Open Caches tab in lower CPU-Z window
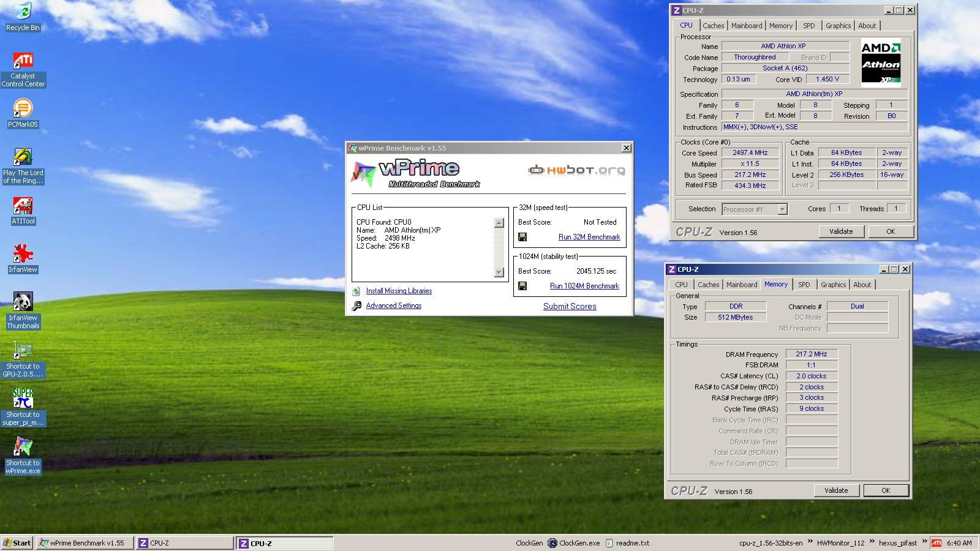This screenshot has width=980, height=551. 708,285
